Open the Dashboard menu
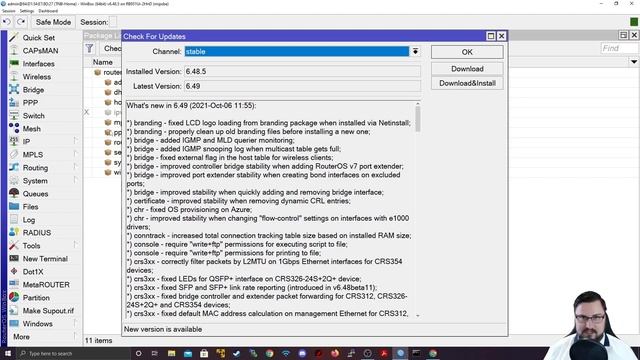Screen dimensions: 640x360 48,11
